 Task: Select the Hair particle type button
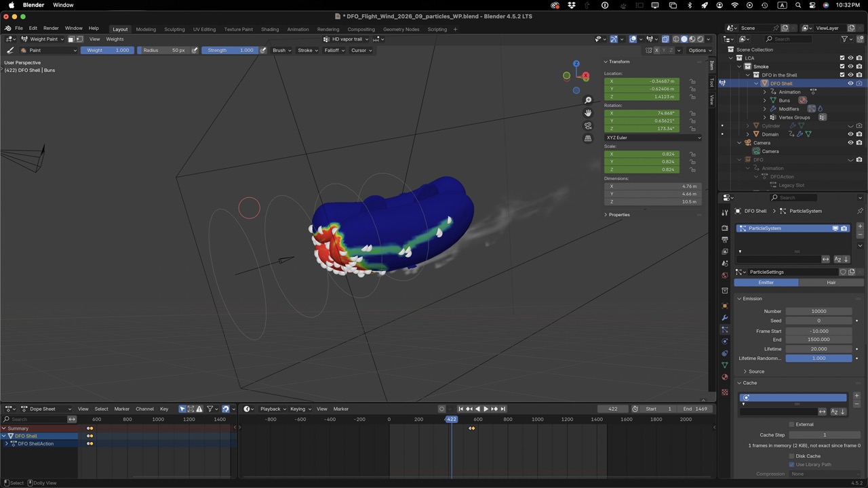tap(831, 283)
